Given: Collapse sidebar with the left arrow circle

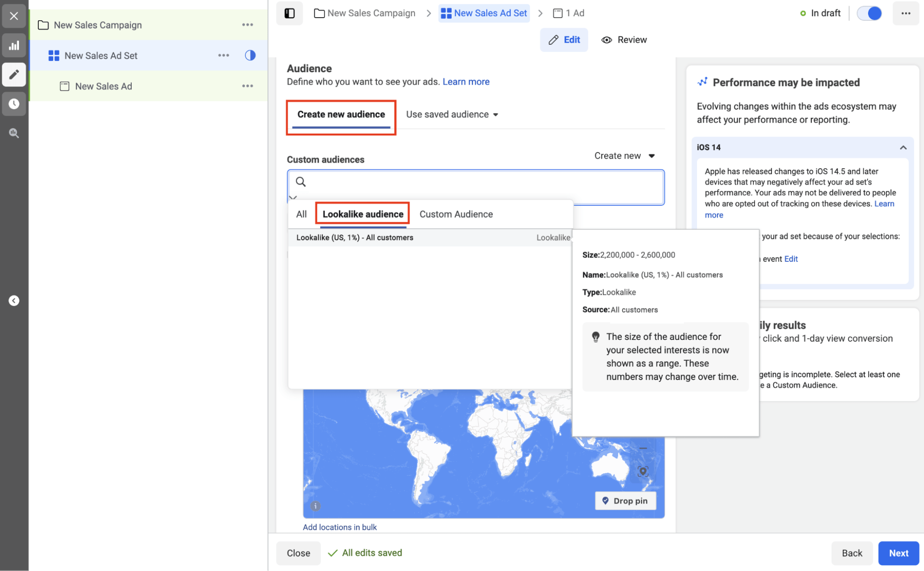Looking at the screenshot, I should [x=14, y=301].
